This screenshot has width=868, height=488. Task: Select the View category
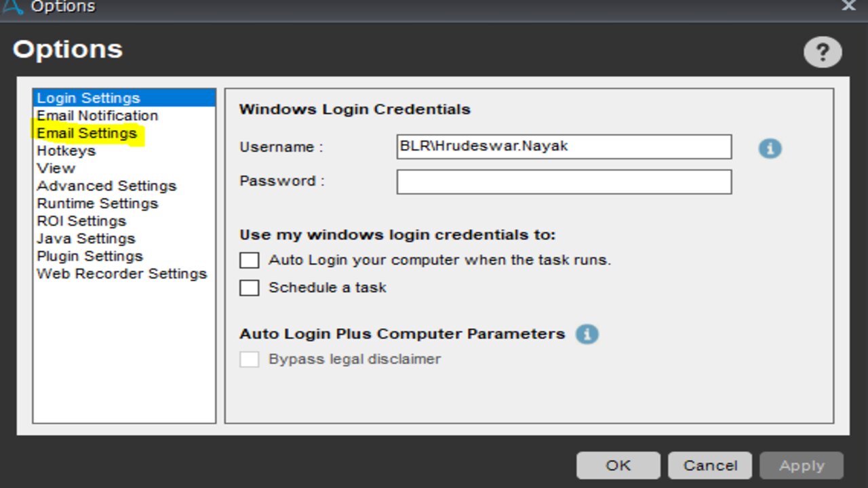(56, 169)
